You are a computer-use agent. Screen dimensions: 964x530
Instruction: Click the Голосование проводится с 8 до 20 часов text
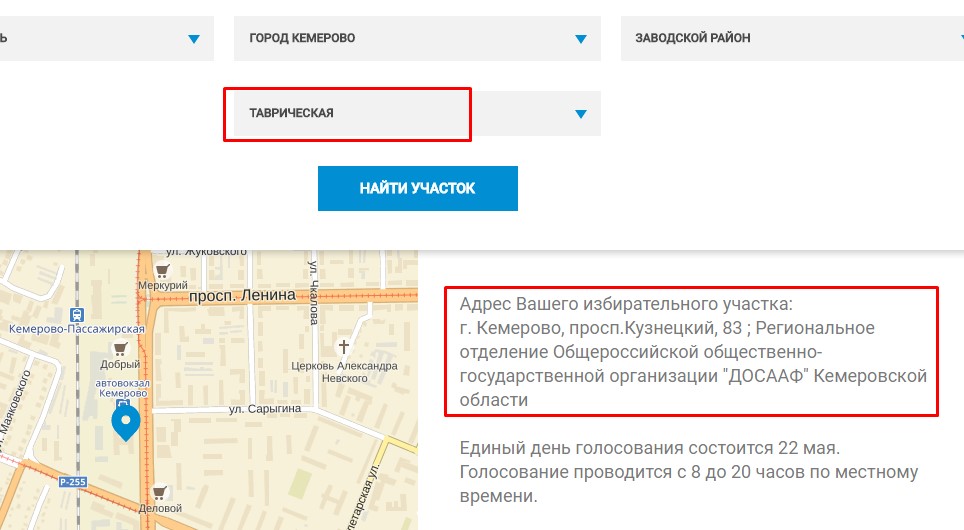(633, 472)
